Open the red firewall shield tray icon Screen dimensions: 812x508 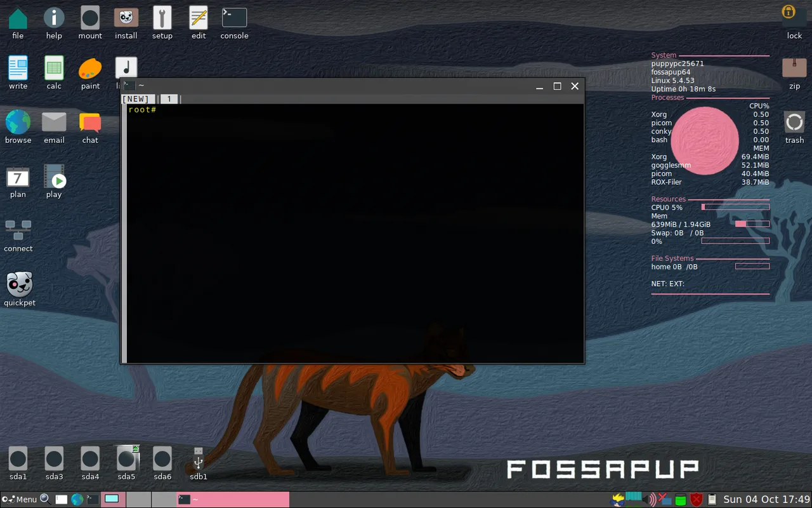coord(697,500)
